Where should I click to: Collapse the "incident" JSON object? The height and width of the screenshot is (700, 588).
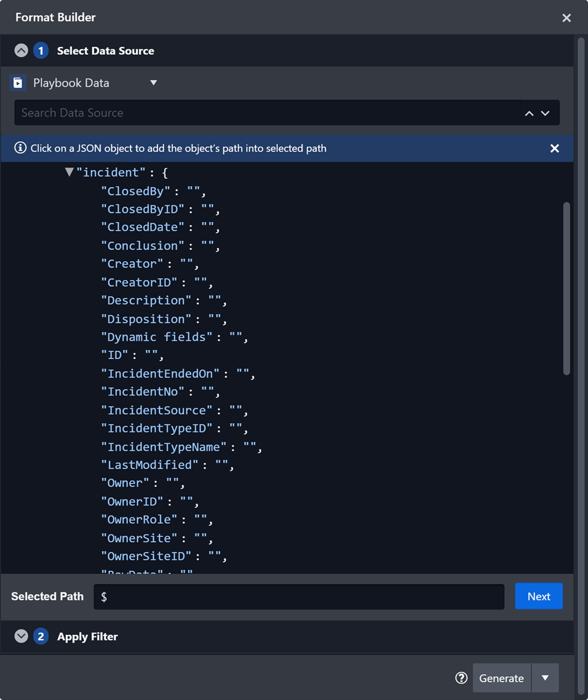(x=69, y=172)
